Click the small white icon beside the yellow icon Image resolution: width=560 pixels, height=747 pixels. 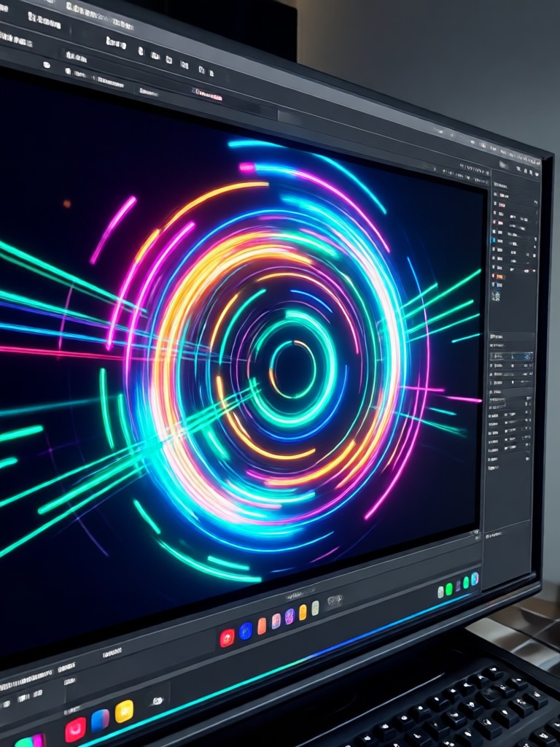[157, 701]
